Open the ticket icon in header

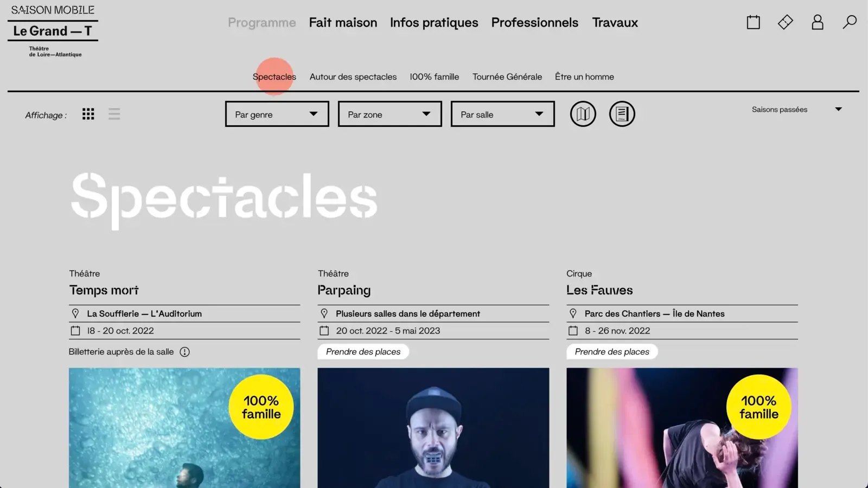(785, 22)
